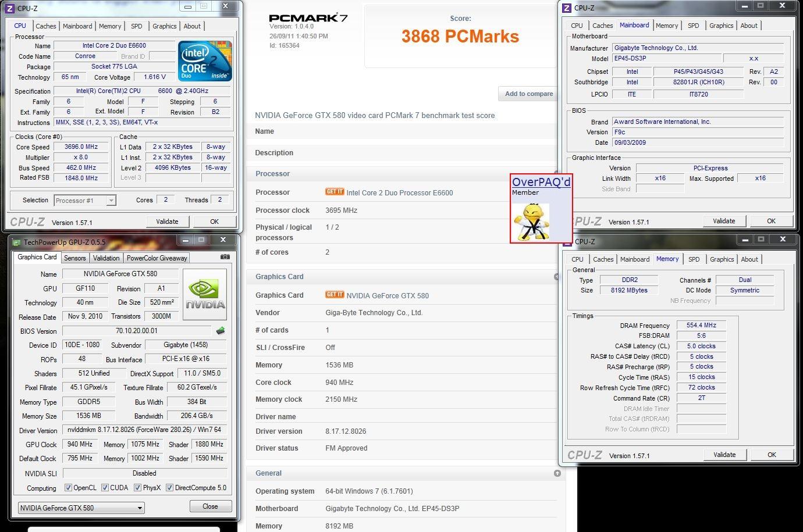Click the Z icon of the Mainboard CPU-Z window

click(566, 8)
